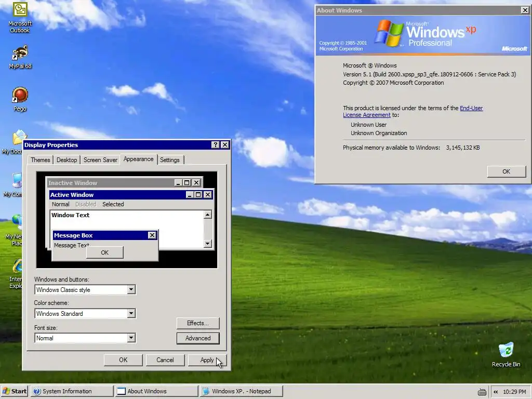Click the preview scrollbar up arrow
Viewport: 532px width, 399px height.
[x=208, y=215]
